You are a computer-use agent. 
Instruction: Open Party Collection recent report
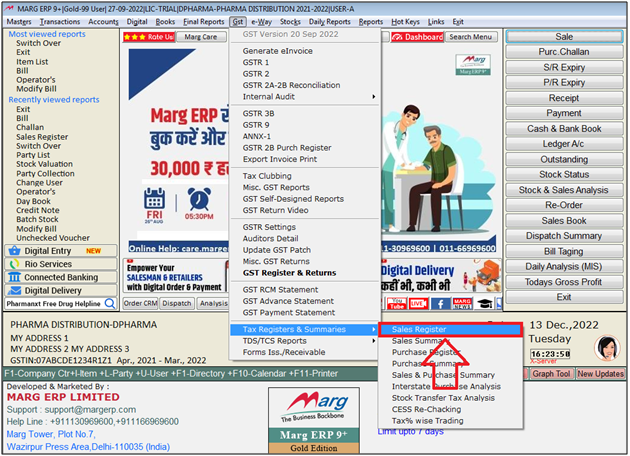coord(45,174)
